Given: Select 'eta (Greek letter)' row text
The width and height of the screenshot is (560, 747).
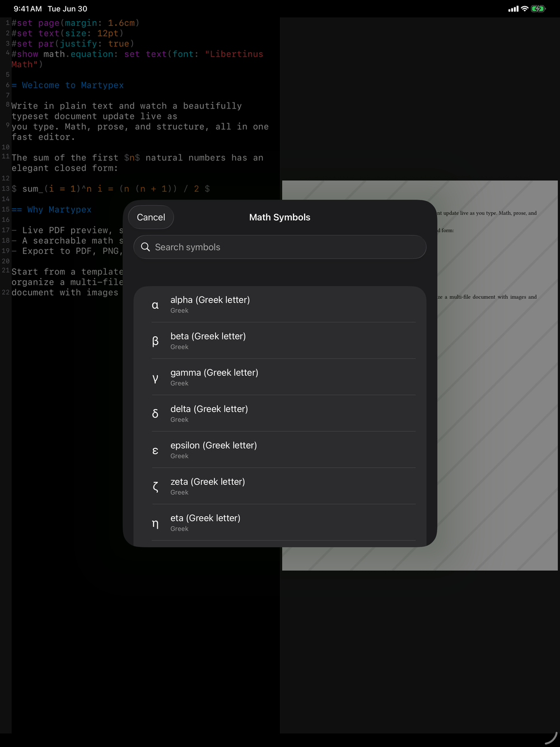Looking at the screenshot, I should (x=205, y=518).
